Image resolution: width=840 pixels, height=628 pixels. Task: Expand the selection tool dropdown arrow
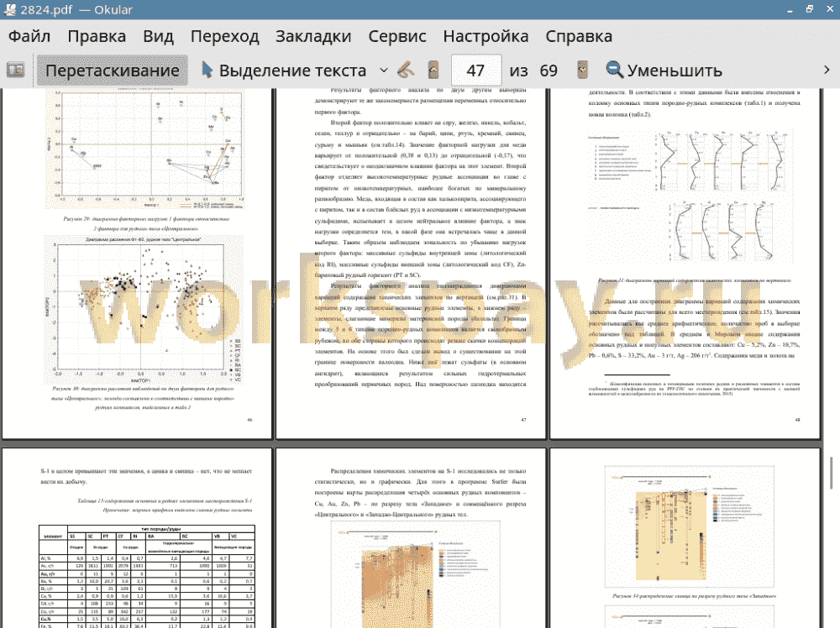coord(384,71)
